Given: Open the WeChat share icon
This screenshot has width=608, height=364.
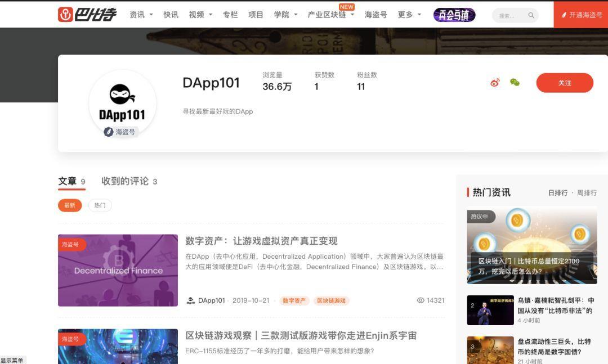Looking at the screenshot, I should pos(515,82).
